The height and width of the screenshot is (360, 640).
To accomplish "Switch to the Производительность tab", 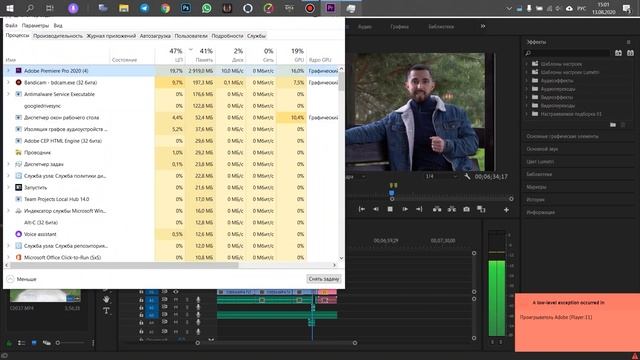I will 58,36.
